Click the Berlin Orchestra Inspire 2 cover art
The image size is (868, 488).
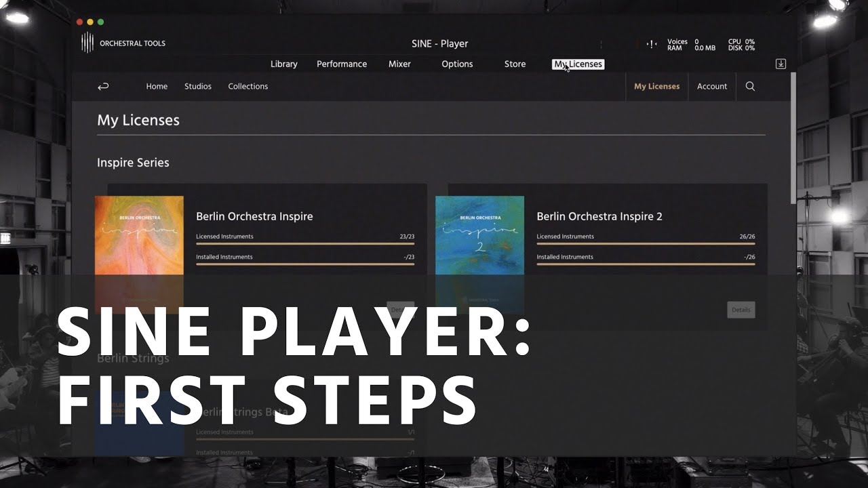tap(479, 254)
